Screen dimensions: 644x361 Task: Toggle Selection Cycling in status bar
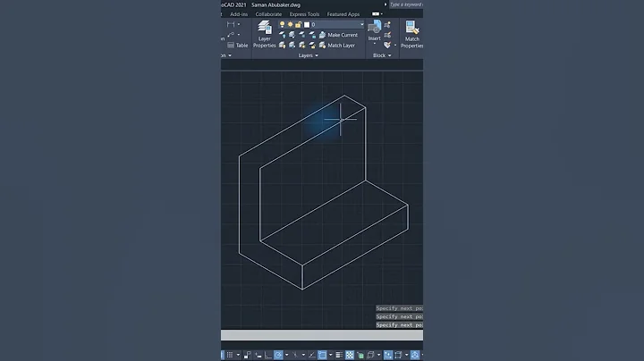click(x=360, y=355)
